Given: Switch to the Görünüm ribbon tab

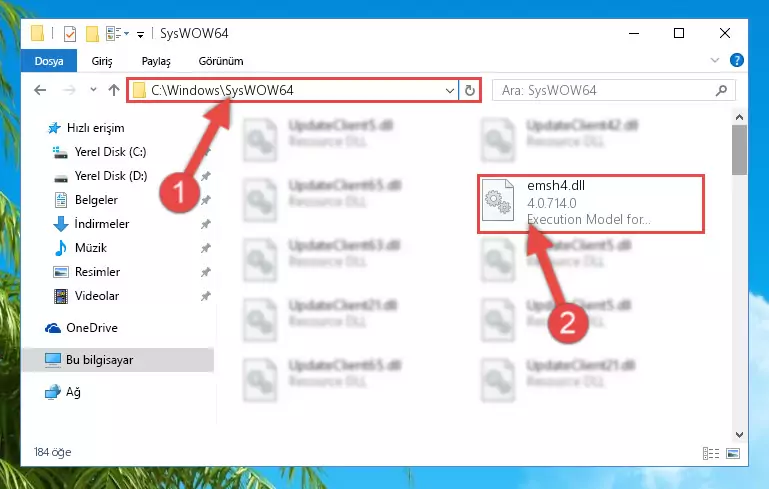Looking at the screenshot, I should click(x=221, y=61).
